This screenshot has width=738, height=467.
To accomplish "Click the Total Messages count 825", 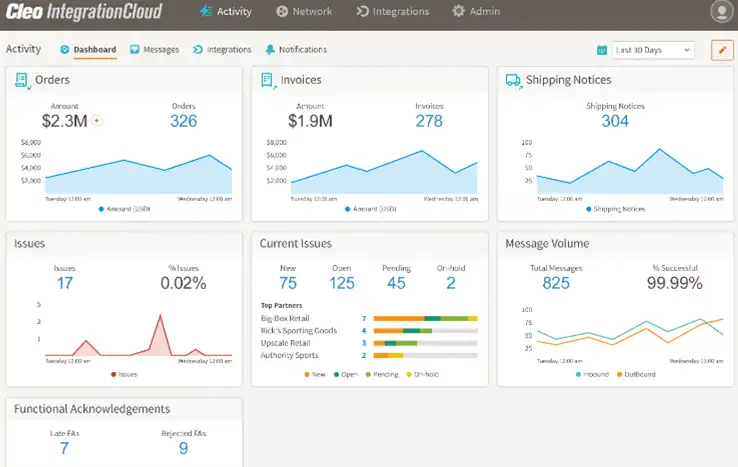I will pyautogui.click(x=556, y=283).
